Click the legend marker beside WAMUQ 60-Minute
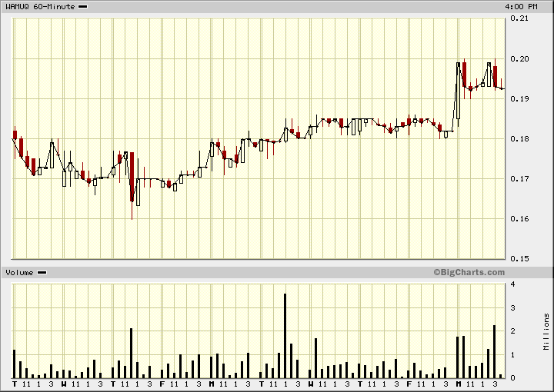The height and width of the screenshot is (392, 554). pyautogui.click(x=82, y=6)
